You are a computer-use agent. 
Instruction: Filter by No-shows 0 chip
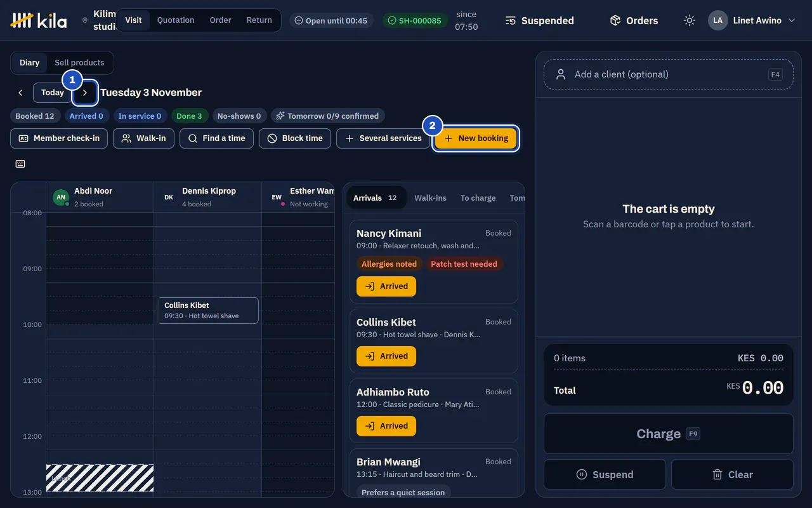tap(239, 116)
